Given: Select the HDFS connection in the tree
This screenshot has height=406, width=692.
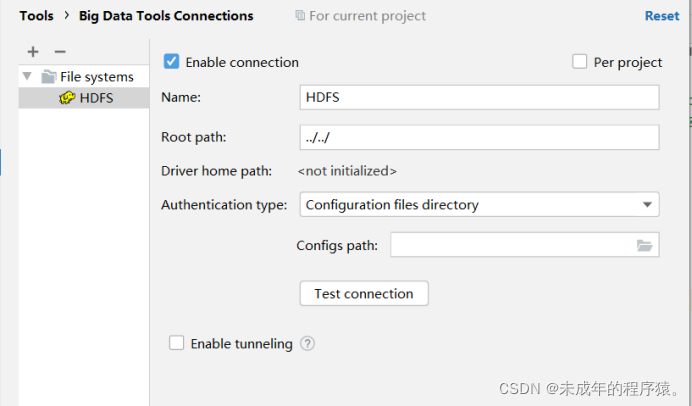Looking at the screenshot, I should coord(97,98).
